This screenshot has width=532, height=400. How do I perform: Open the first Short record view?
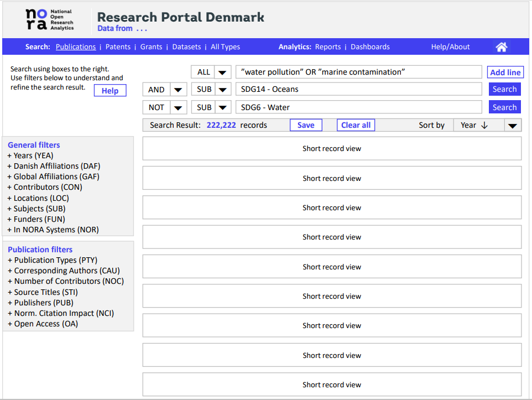pyautogui.click(x=332, y=149)
